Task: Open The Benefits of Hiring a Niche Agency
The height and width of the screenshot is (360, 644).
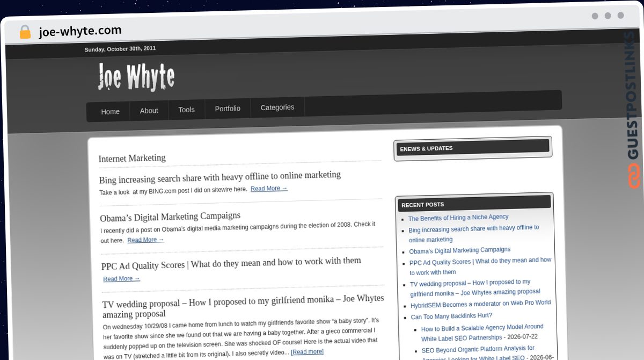Action: (458, 218)
